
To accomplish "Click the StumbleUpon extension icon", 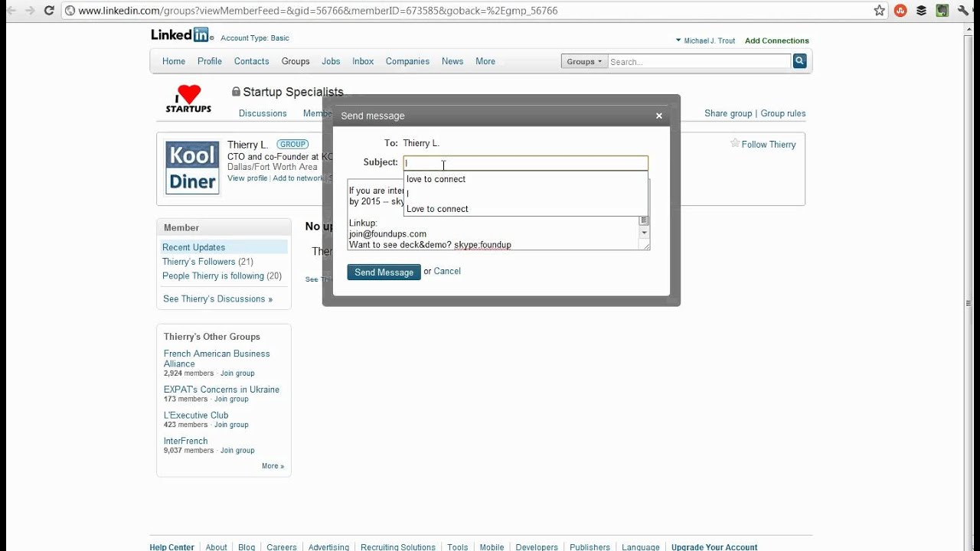I will (901, 11).
